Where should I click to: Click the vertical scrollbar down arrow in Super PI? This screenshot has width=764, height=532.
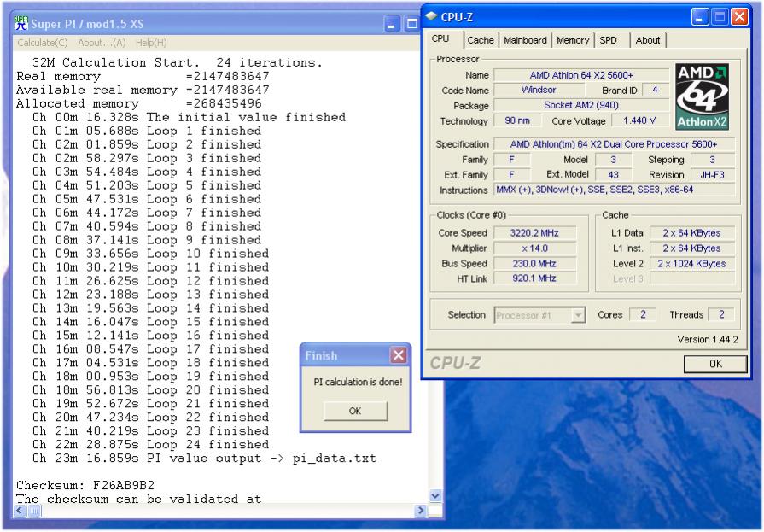tap(435, 495)
